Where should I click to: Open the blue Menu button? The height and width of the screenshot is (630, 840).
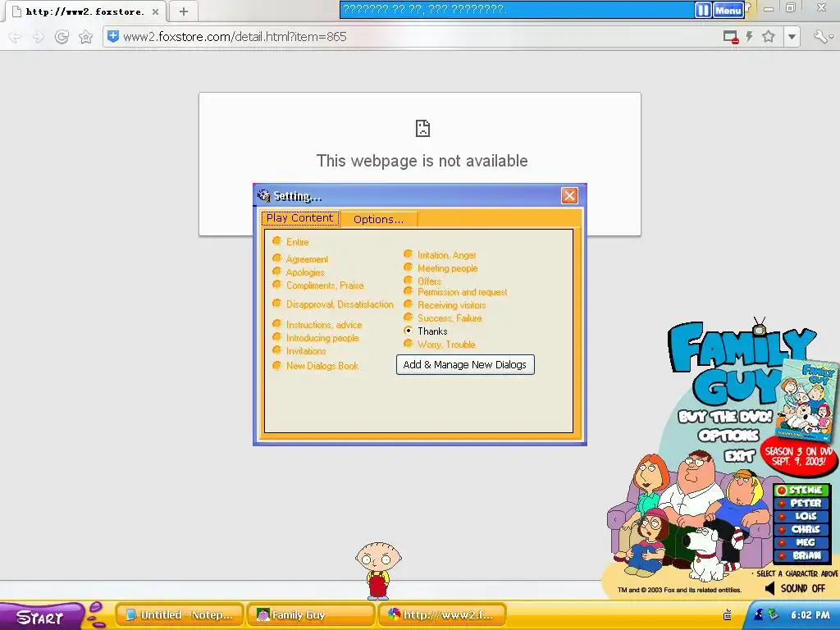pyautogui.click(x=728, y=10)
